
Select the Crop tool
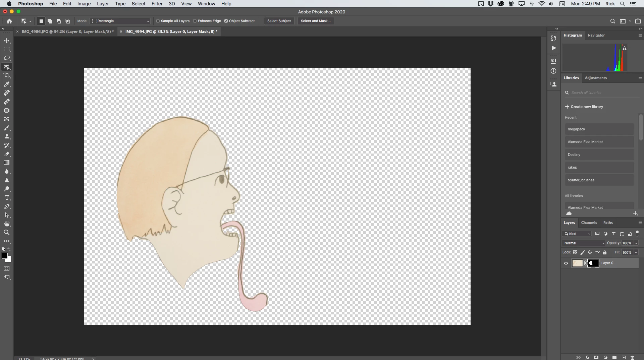7,75
